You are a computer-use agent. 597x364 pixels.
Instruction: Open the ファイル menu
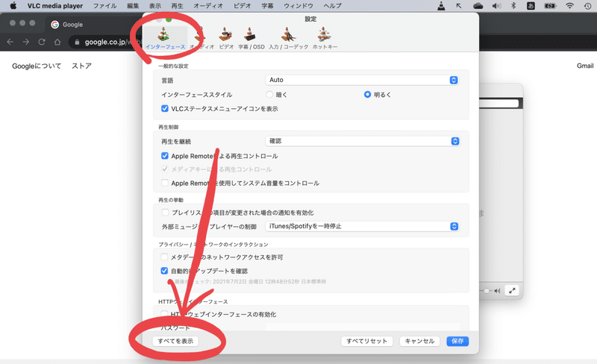click(104, 6)
